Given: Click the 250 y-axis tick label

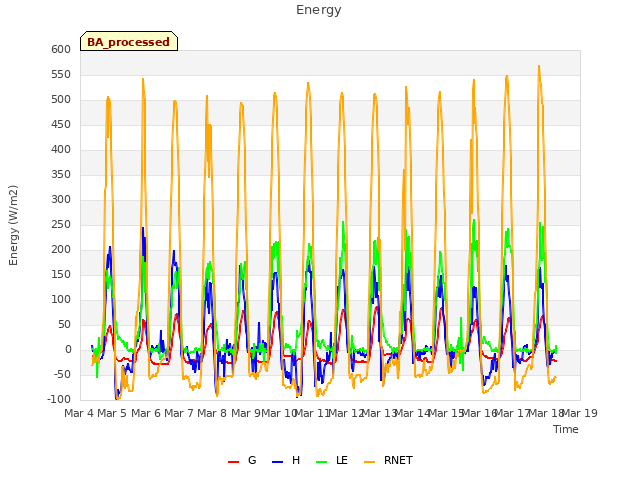Looking at the screenshot, I should pos(61,224).
